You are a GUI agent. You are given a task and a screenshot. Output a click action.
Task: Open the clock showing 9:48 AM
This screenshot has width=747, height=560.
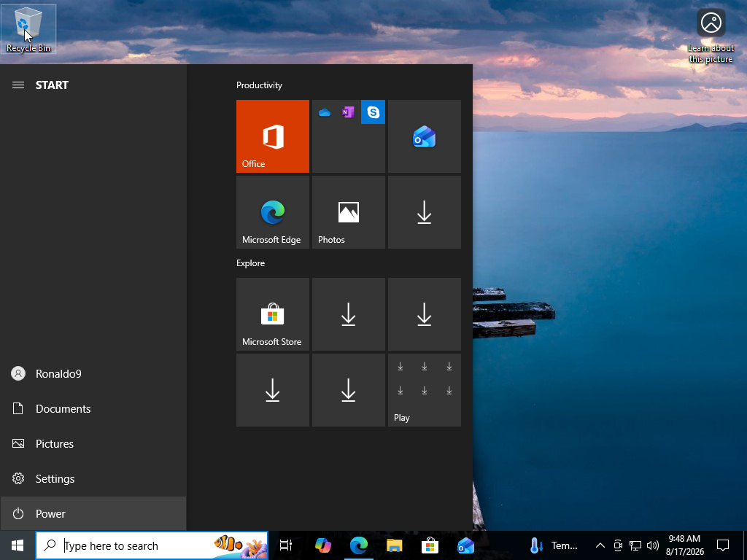click(684, 545)
